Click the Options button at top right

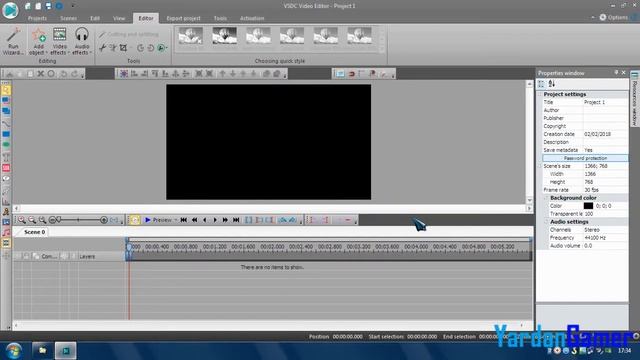pyautogui.click(x=613, y=17)
